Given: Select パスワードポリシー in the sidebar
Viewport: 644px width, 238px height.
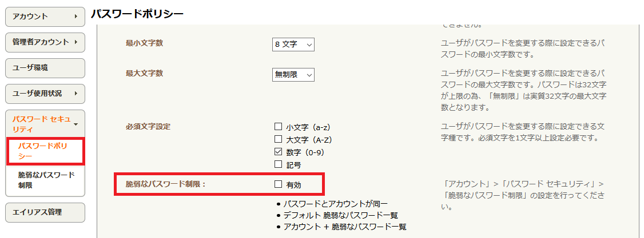Looking at the screenshot, I should point(46,151).
